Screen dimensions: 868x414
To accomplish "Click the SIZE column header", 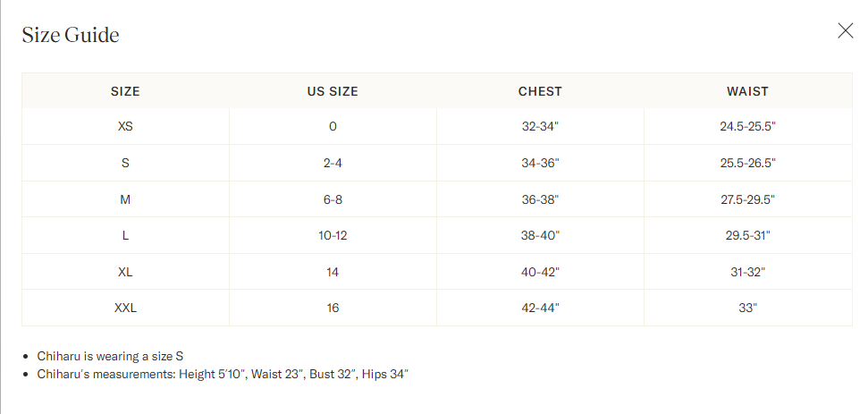I will (x=125, y=91).
